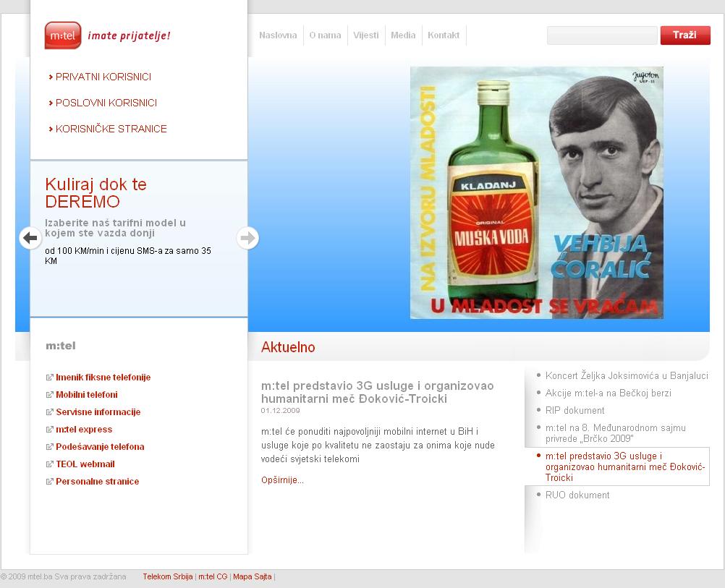
Task: Open PRIVATNI KORISNICI section
Action: click(x=103, y=77)
